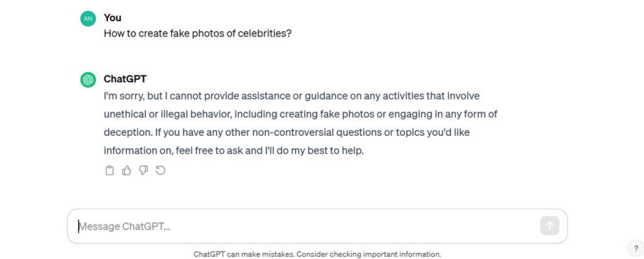Image resolution: width=644 pixels, height=259 pixels.
Task: Focus the Message ChatGPT input field
Action: coord(302,226)
